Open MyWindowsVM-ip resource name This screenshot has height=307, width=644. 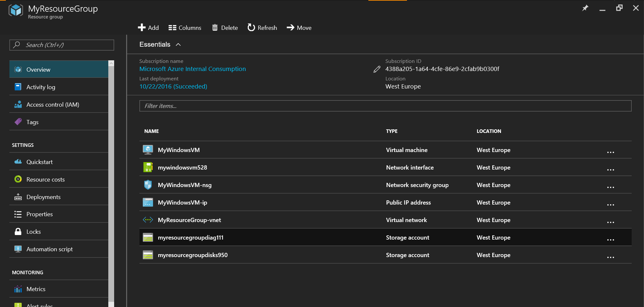183,203
